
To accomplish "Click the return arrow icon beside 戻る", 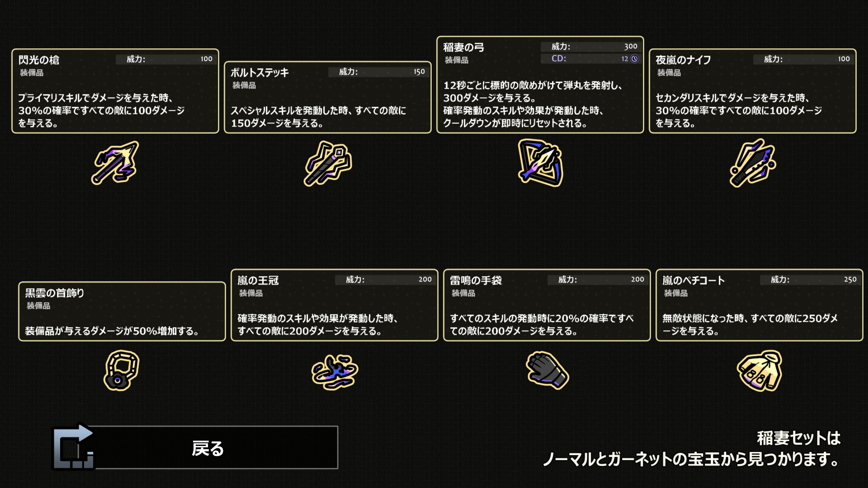I will [73, 447].
